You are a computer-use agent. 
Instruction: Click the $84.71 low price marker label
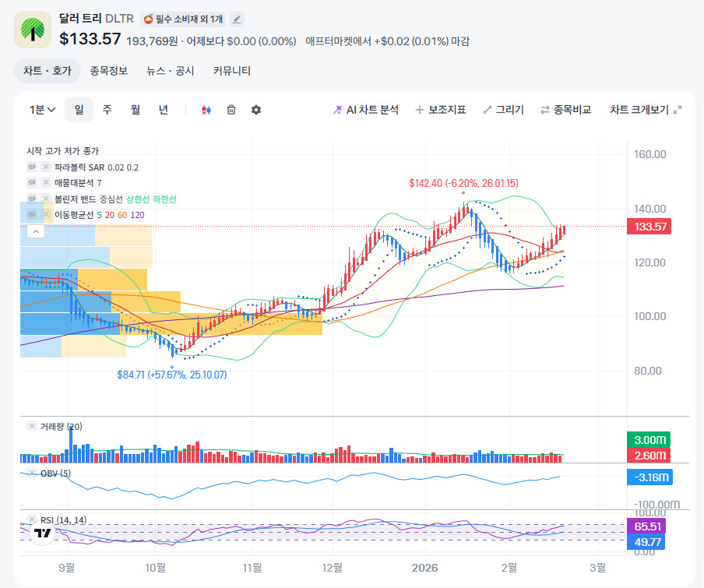point(172,375)
